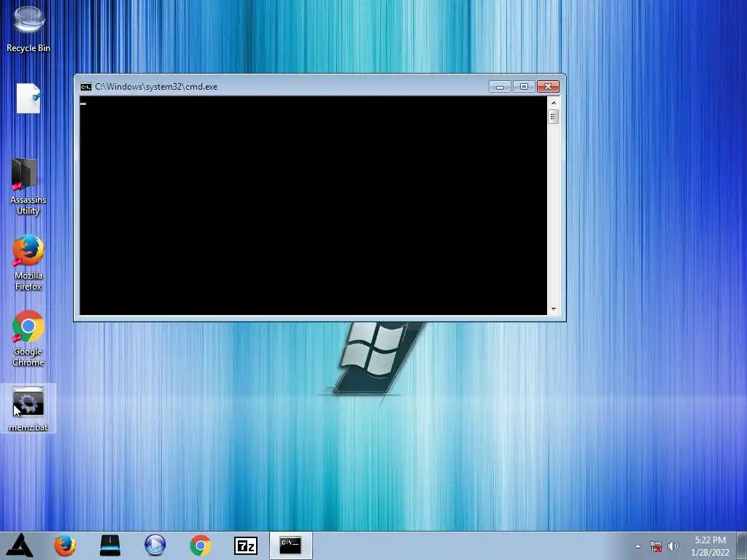
Task: Click the cmd scrollbar down arrow
Action: pos(554,309)
